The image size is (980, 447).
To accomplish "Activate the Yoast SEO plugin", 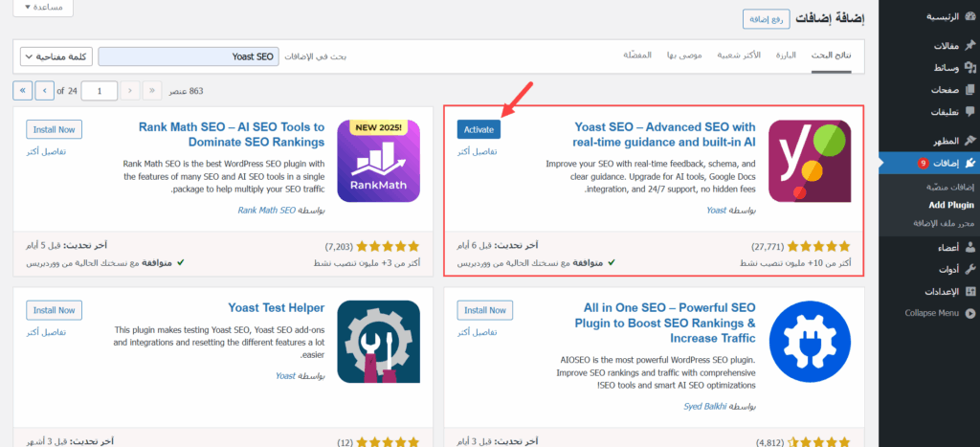I will pyautogui.click(x=479, y=129).
